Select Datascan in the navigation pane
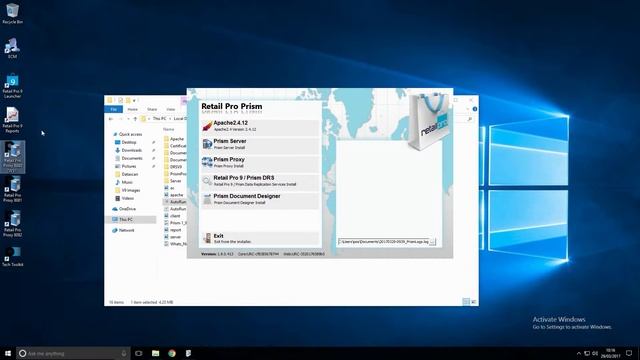 (x=130, y=174)
